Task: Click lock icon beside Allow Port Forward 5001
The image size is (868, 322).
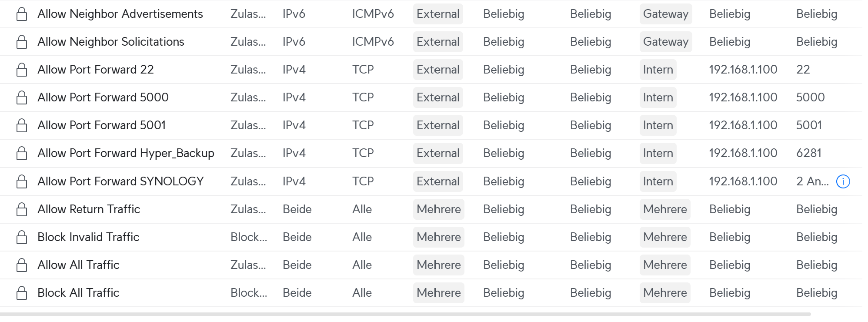Action: [x=22, y=125]
